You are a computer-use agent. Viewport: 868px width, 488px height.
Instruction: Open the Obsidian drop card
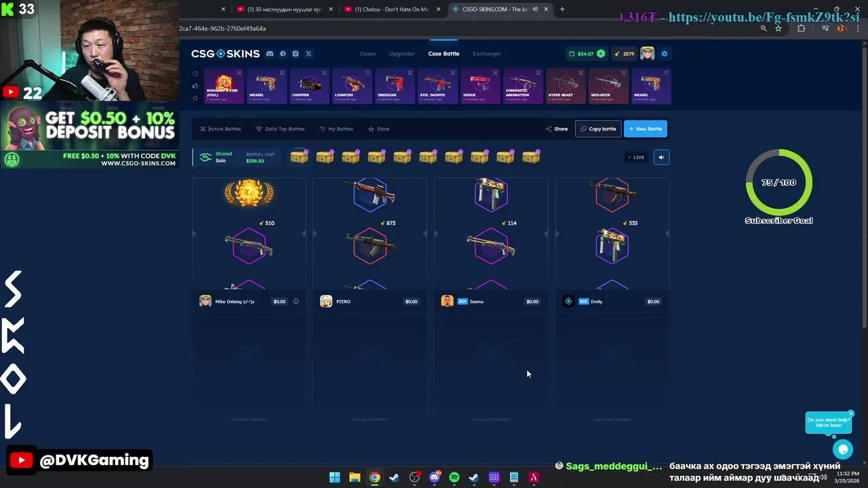click(x=395, y=86)
